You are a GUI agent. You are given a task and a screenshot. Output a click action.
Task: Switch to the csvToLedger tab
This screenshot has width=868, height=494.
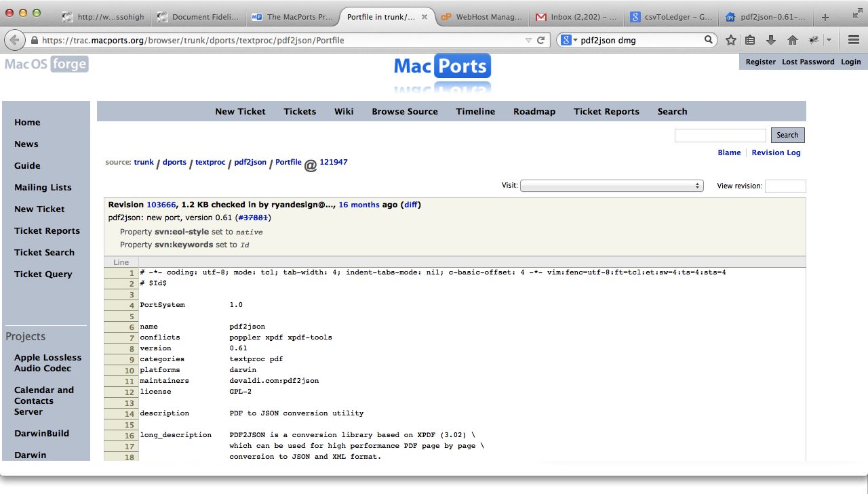click(671, 18)
